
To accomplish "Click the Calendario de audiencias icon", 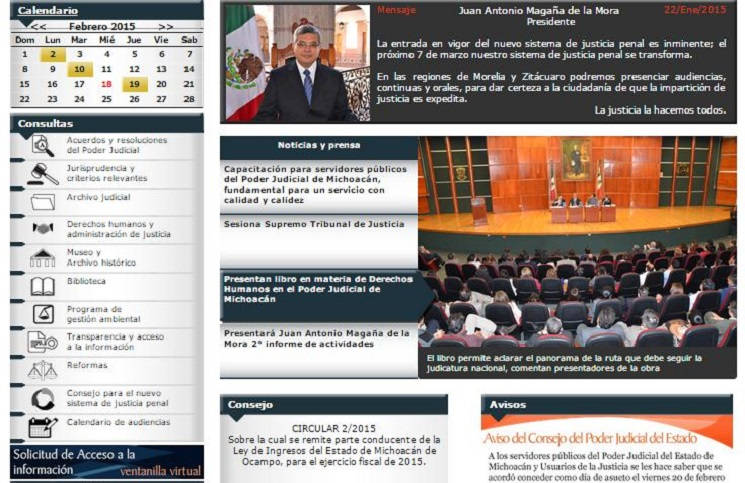I will pos(42,427).
